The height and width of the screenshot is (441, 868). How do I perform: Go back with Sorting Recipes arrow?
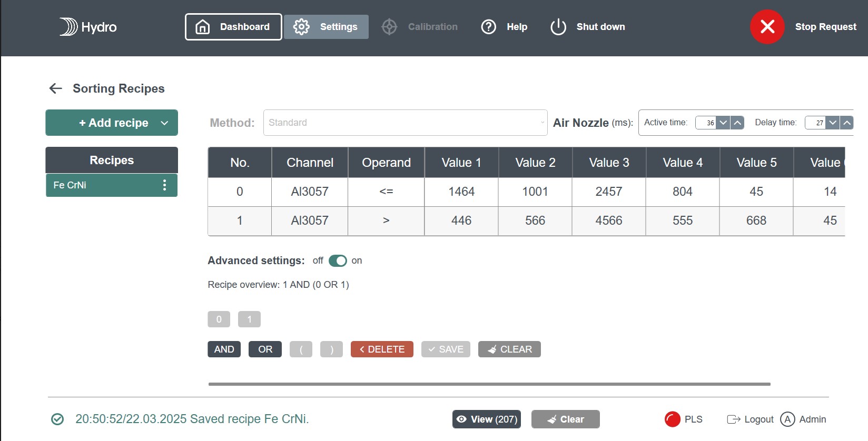pos(56,88)
